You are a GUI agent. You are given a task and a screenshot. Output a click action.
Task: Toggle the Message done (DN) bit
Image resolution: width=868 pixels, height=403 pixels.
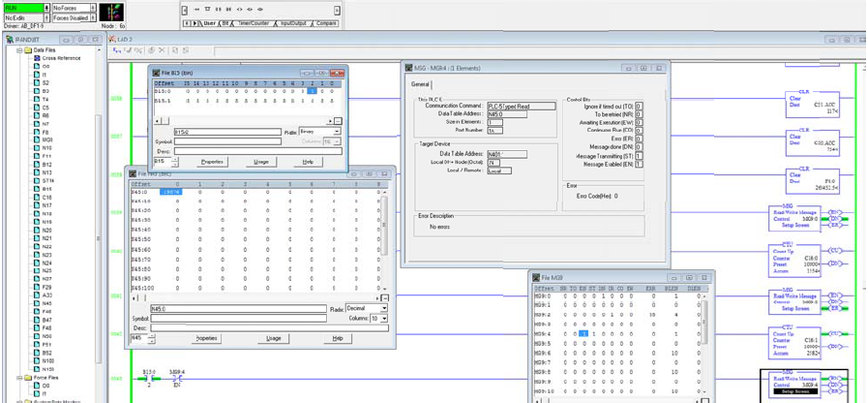click(x=640, y=147)
